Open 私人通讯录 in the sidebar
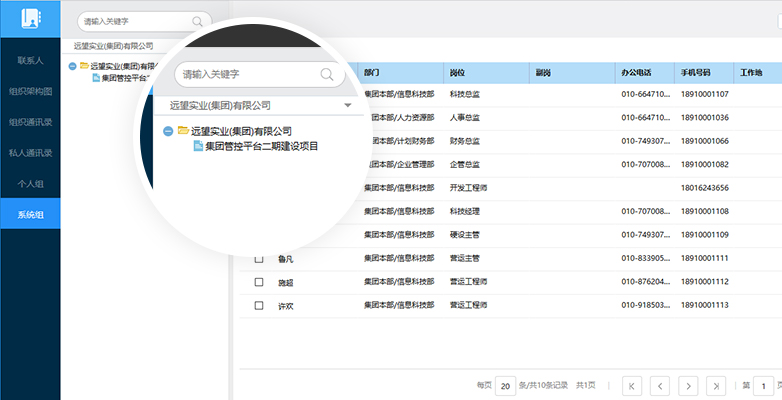782x400 pixels. coord(30,153)
